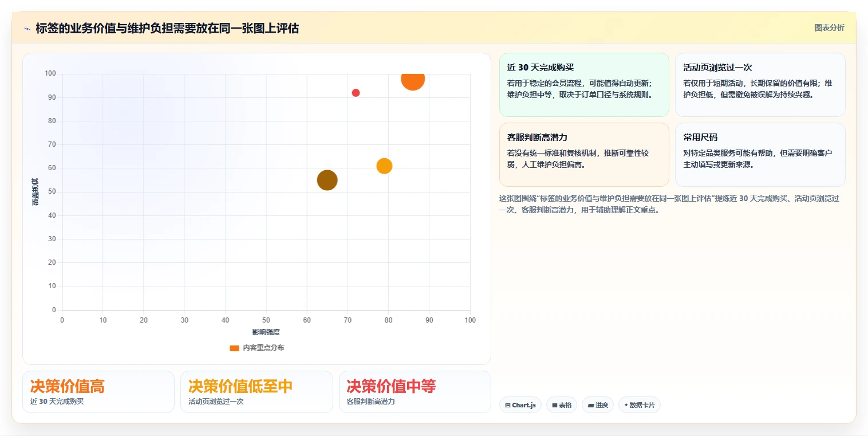The image size is (868, 436).
Task: Click the x-axis tick value 50
Action: (x=266, y=320)
